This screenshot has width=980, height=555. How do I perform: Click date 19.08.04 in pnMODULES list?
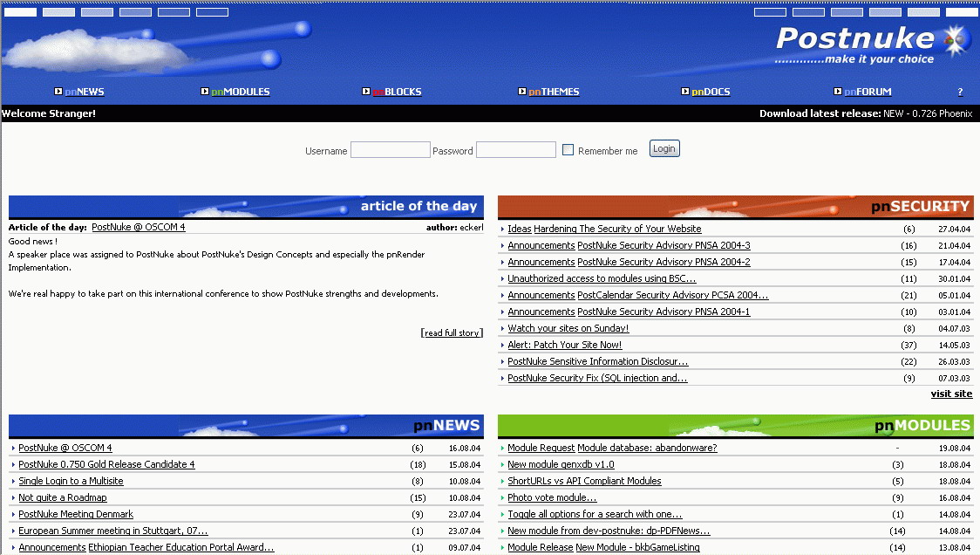pos(955,449)
